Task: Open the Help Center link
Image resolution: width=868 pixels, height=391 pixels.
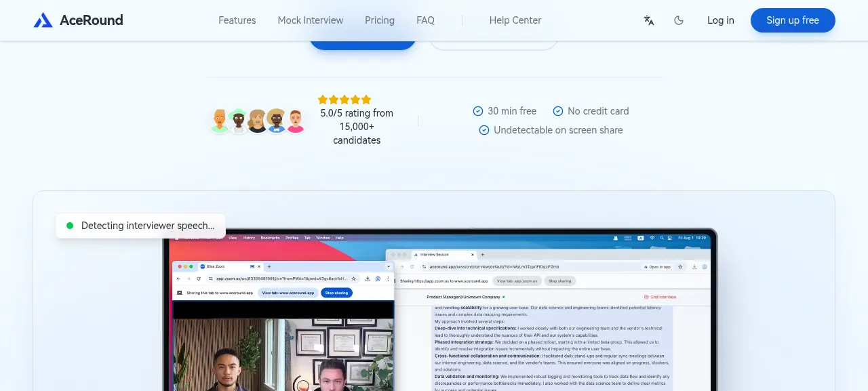Action: (x=515, y=20)
